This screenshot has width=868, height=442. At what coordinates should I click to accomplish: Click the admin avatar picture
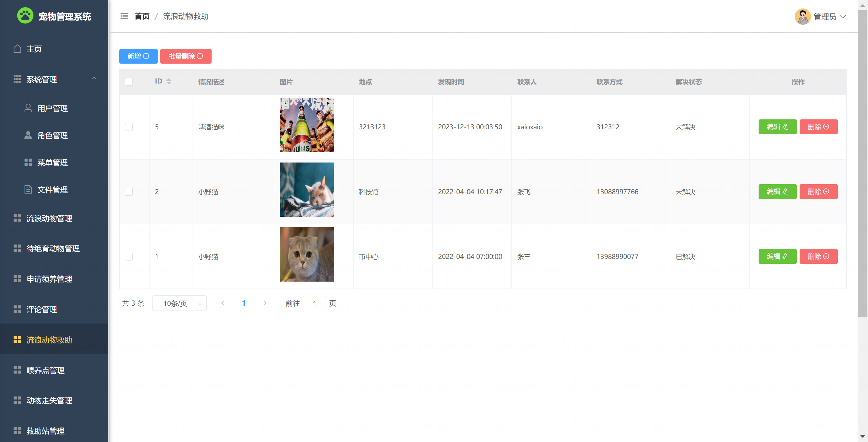(803, 17)
